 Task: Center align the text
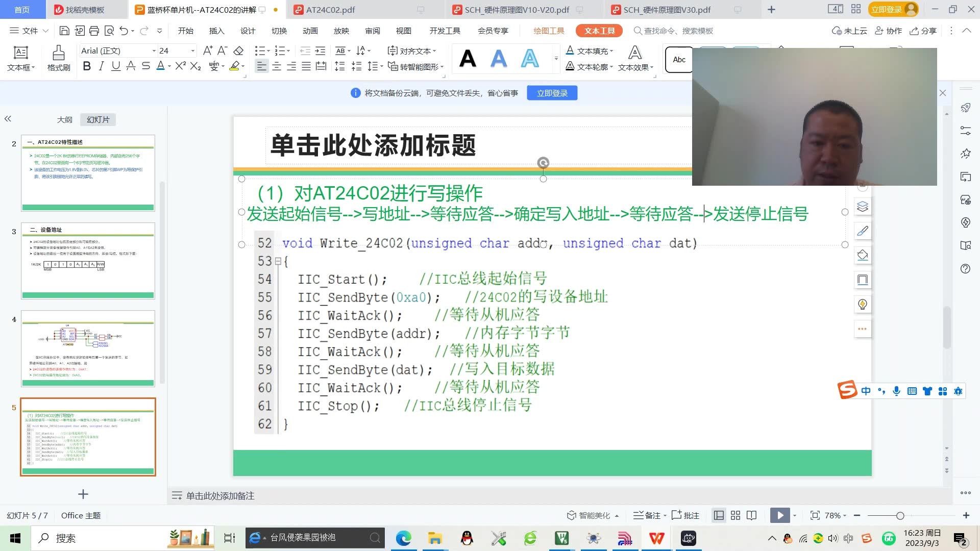277,66
